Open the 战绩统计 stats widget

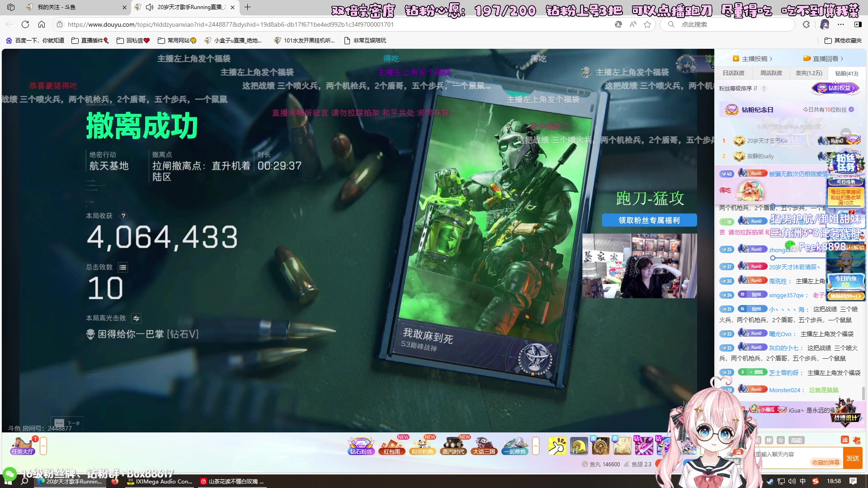846,411
